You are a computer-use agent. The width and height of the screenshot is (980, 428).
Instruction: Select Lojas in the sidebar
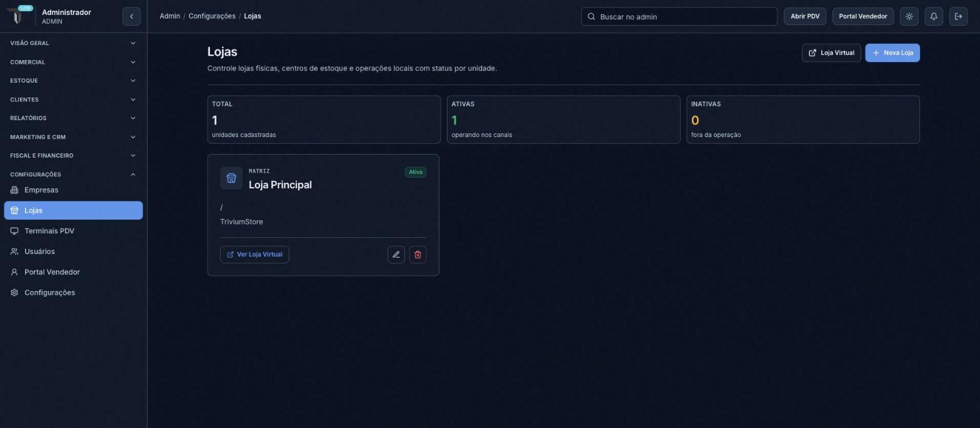[73, 210]
